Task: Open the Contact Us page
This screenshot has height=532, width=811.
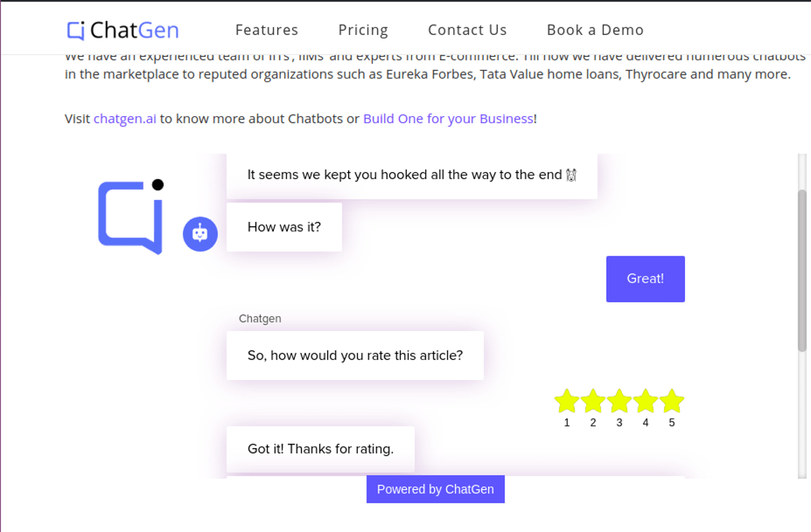Action: (468, 30)
